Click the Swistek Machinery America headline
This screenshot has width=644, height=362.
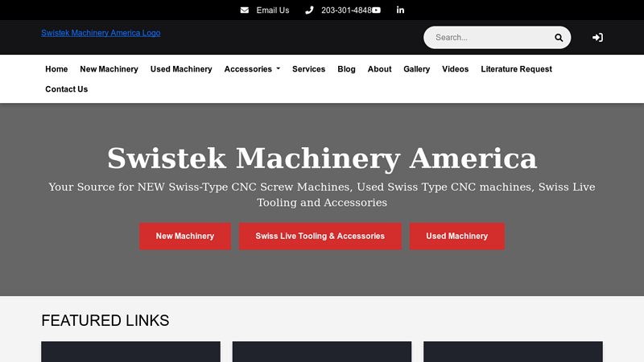click(x=322, y=158)
